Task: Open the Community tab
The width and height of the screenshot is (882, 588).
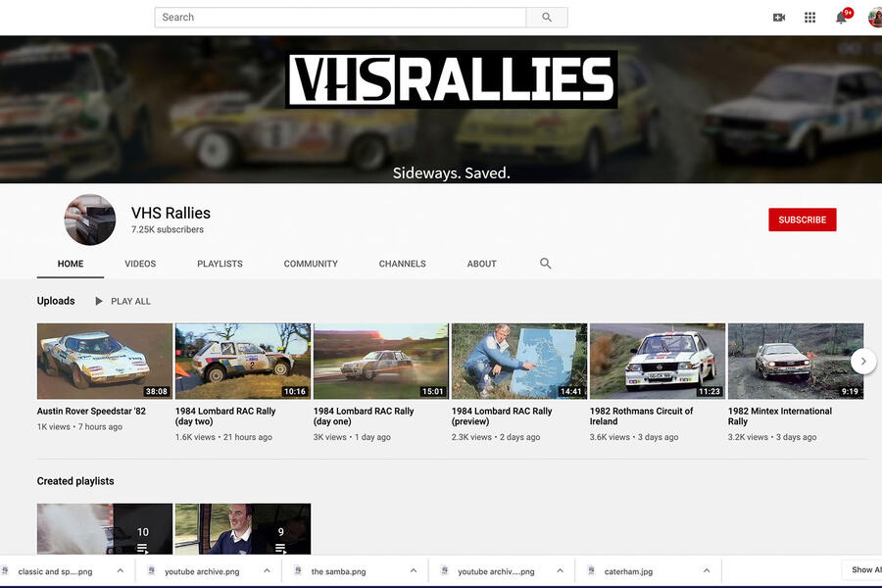Action: [x=311, y=264]
